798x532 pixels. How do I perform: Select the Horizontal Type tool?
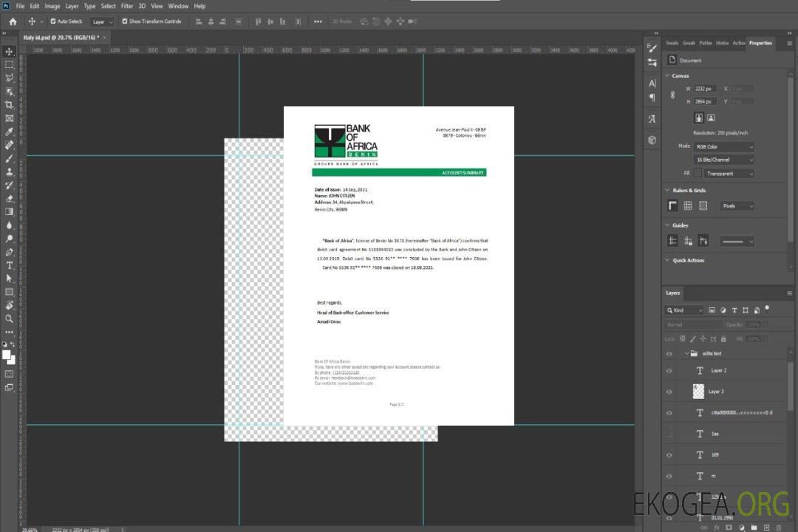click(x=9, y=265)
